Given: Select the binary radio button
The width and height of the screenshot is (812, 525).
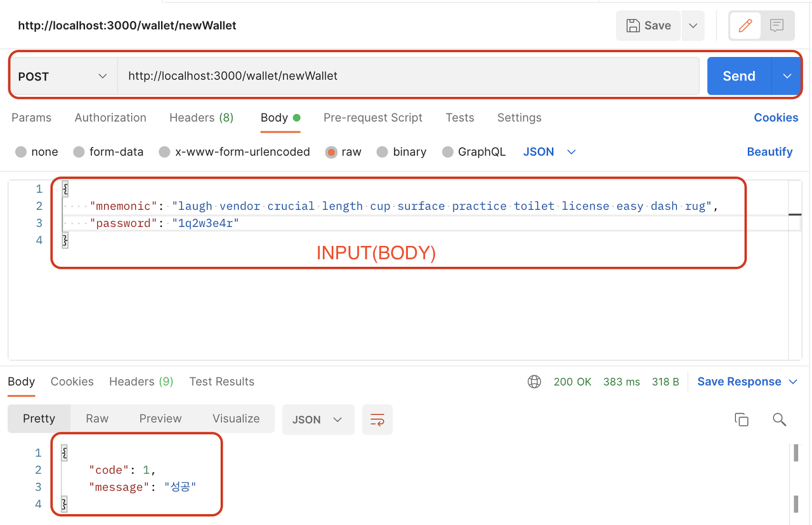Looking at the screenshot, I should (x=382, y=152).
